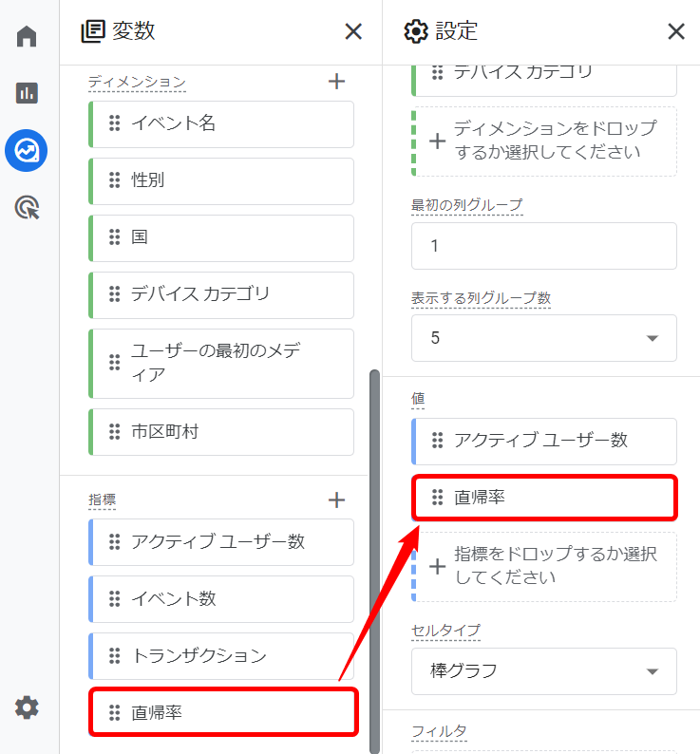This screenshot has height=754, width=700.
Task: Close the 変数 panel
Action: 353,31
